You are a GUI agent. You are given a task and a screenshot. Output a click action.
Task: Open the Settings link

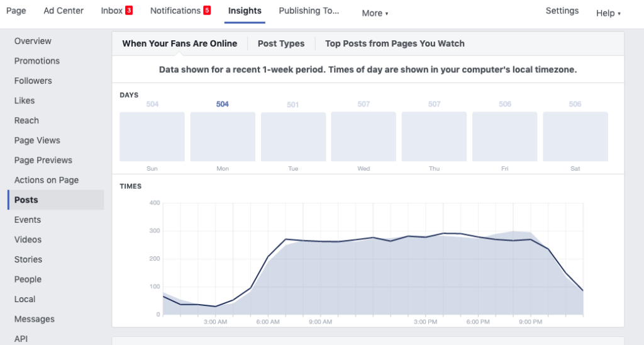tap(562, 11)
